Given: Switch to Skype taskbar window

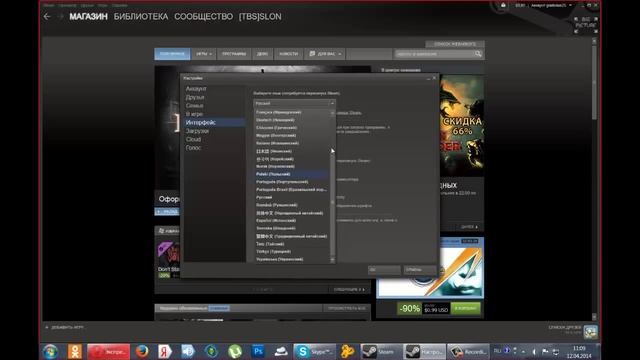Looking at the screenshot, I should pos(315,351).
